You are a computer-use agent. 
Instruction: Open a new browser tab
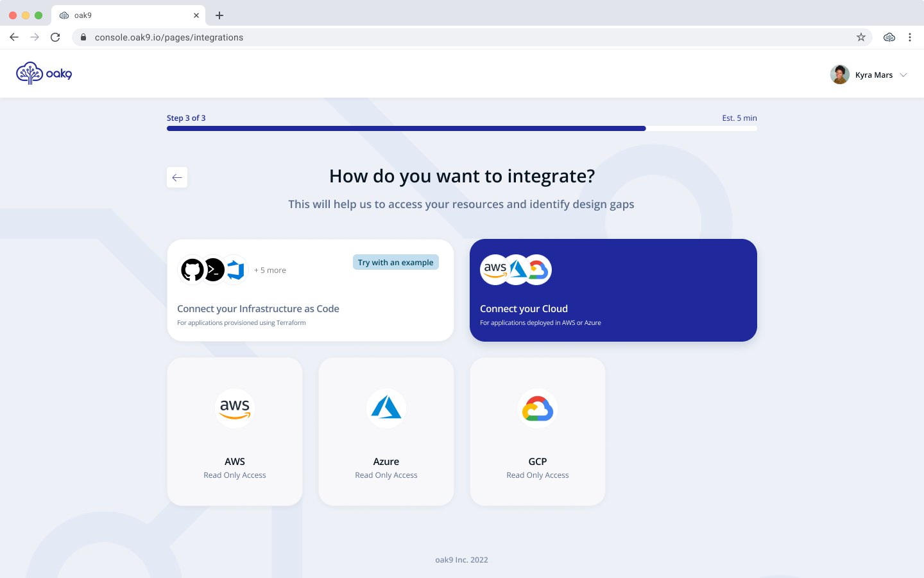point(219,15)
